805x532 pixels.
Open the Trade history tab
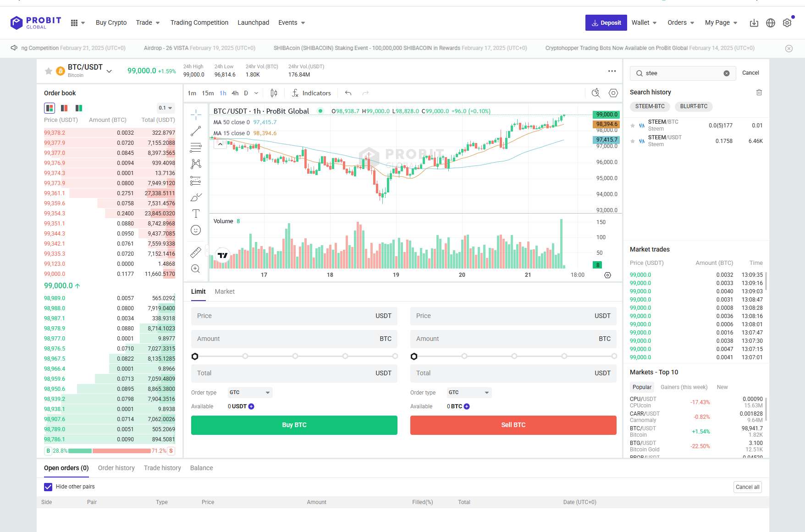[x=162, y=468]
